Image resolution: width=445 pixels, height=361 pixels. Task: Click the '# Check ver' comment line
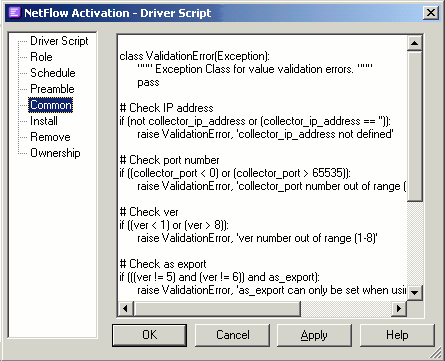coord(149,212)
